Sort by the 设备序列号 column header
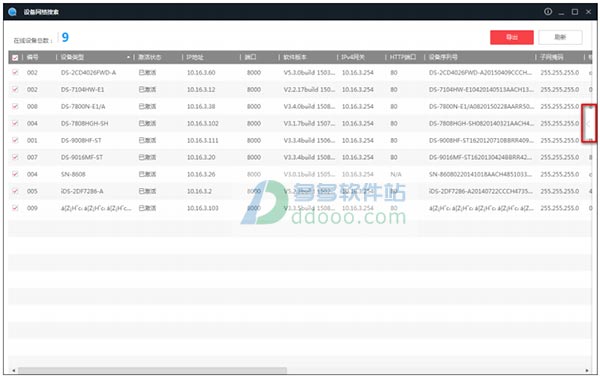The width and height of the screenshot is (600, 378). point(443,57)
